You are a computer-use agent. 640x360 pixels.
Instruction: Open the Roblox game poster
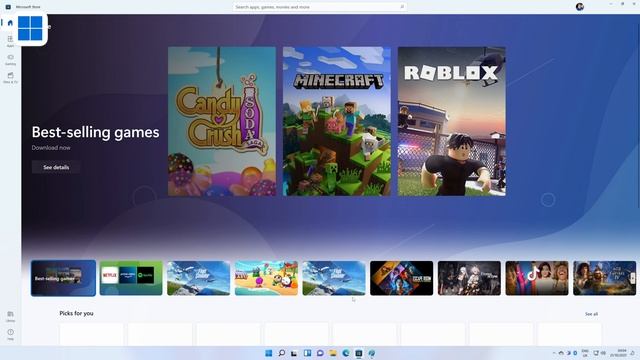pos(452,121)
